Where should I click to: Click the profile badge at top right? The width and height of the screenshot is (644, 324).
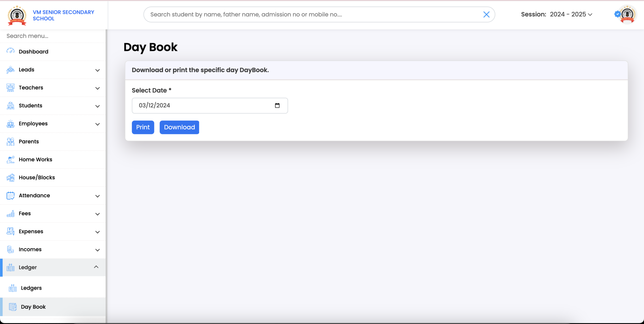(x=625, y=14)
